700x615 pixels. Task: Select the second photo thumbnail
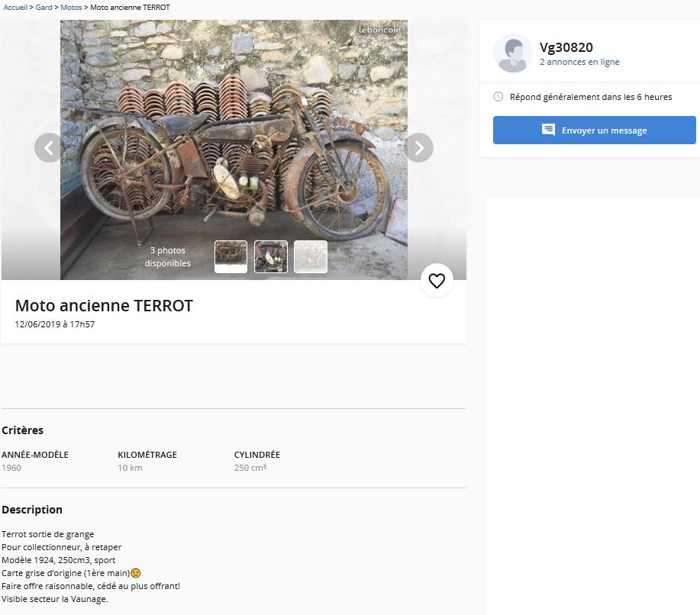tap(270, 256)
